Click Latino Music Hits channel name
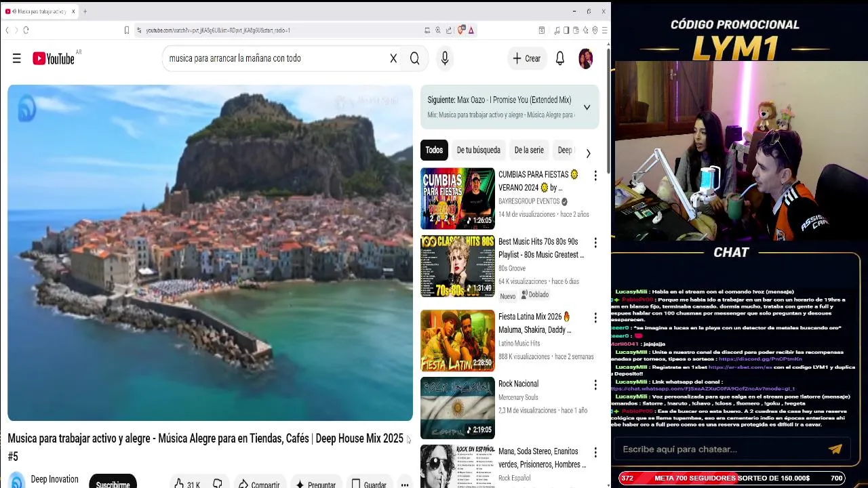This screenshot has width=868, height=488. coord(519,344)
